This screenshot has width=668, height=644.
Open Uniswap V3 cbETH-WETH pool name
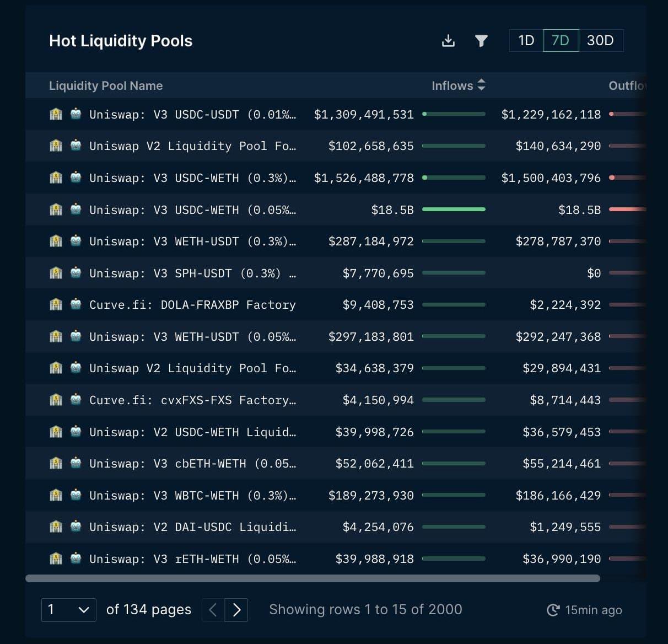(192, 464)
